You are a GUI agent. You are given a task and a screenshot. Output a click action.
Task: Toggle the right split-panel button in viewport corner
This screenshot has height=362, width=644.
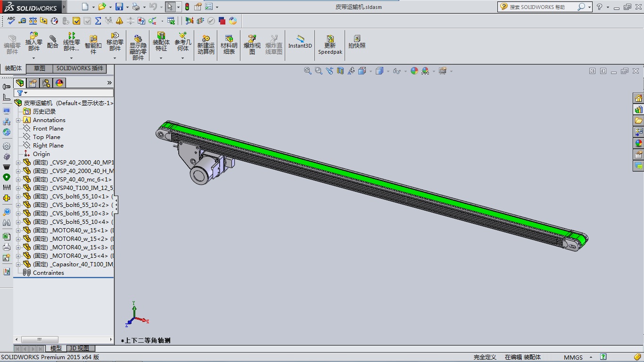point(603,71)
